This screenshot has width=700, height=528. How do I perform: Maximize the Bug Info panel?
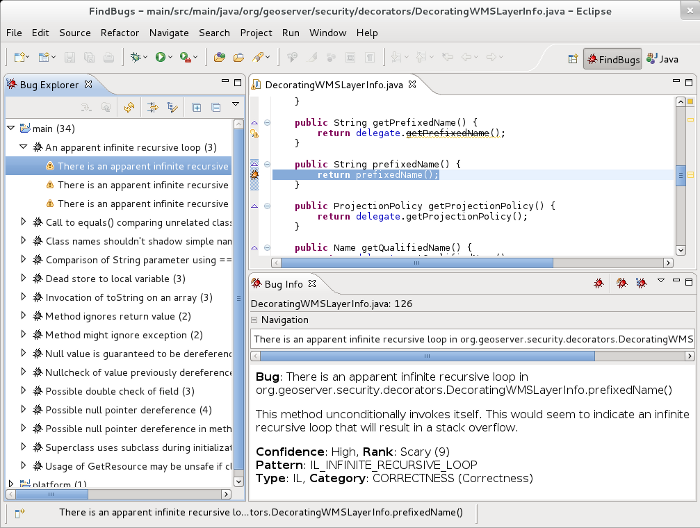tap(689, 282)
